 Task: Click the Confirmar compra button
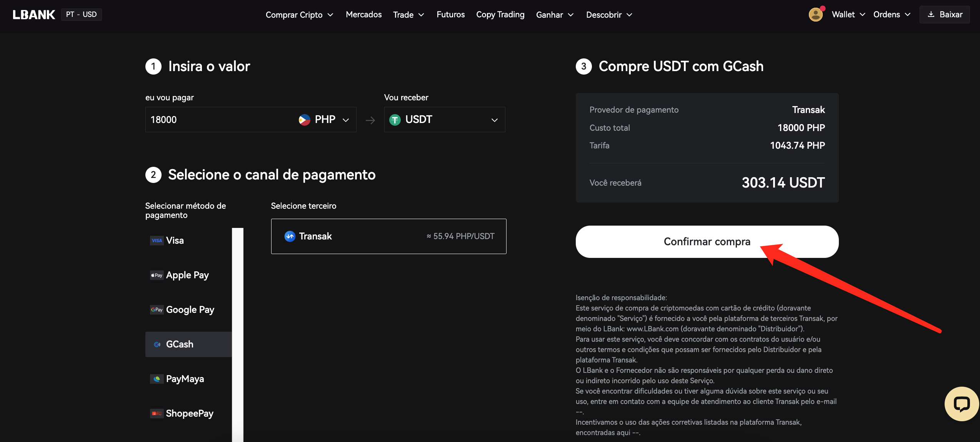click(707, 242)
